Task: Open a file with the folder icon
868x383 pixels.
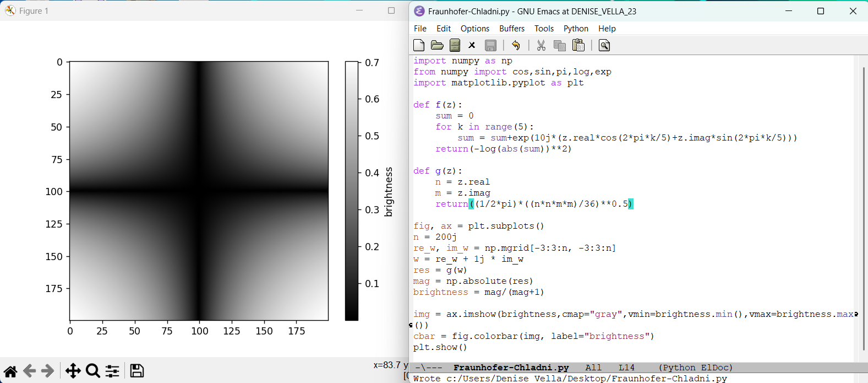Action: 437,45
